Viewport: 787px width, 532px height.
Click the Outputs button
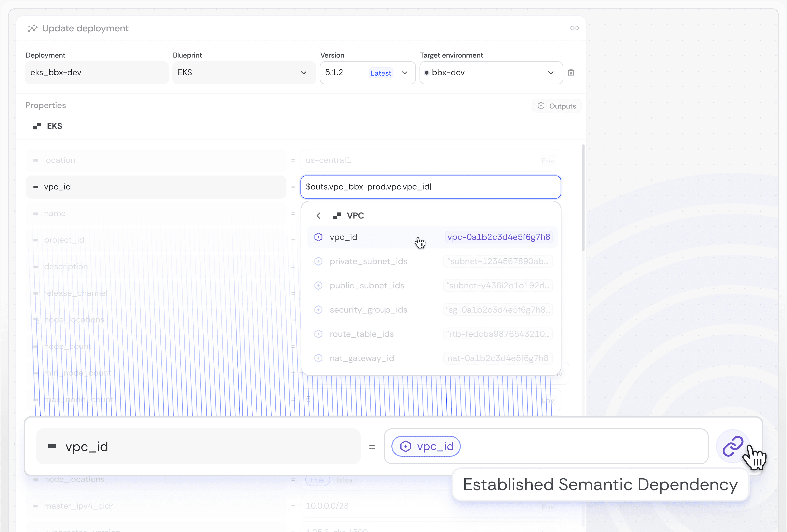556,106
